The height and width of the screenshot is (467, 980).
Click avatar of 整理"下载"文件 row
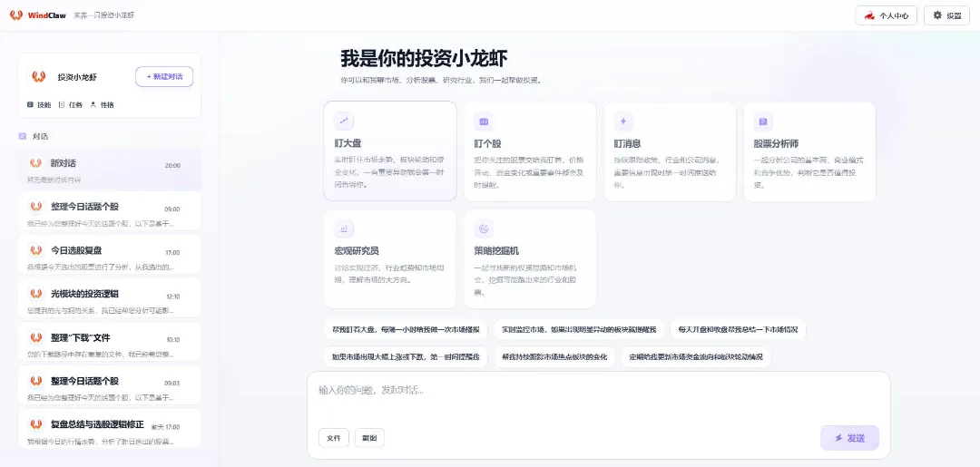tap(35, 337)
